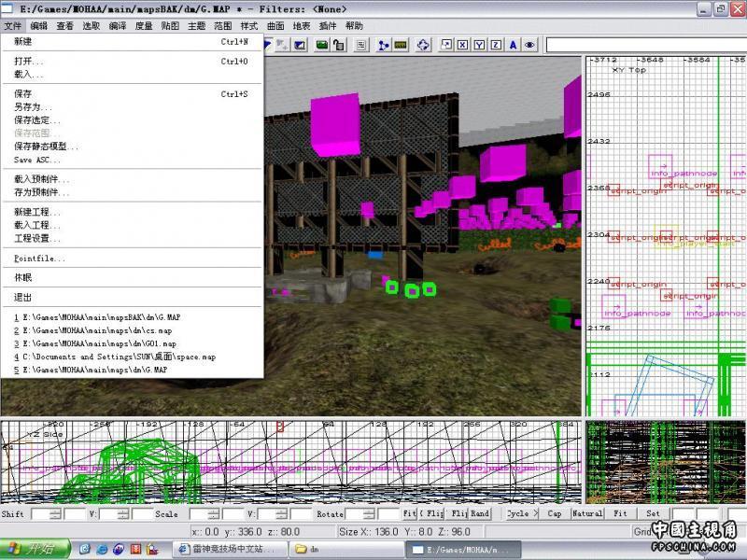
Task: Open recent file maps\dm\G.MAP
Action: click(132, 370)
